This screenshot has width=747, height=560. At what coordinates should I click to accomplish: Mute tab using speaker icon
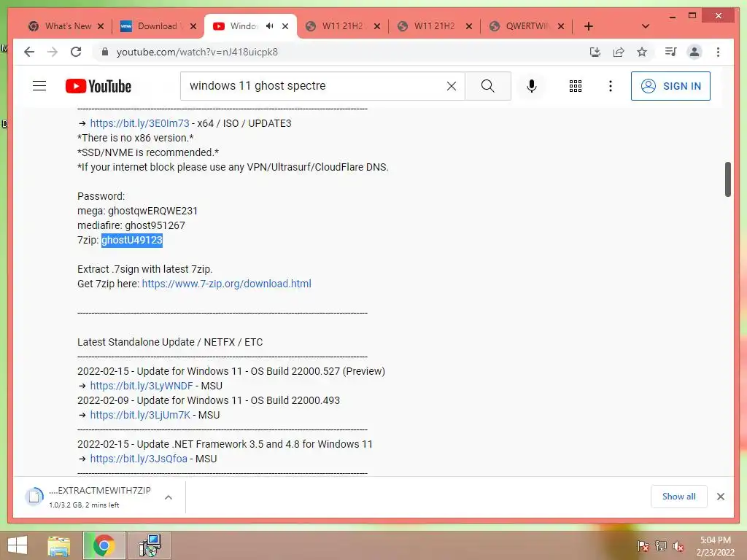pyautogui.click(x=270, y=26)
